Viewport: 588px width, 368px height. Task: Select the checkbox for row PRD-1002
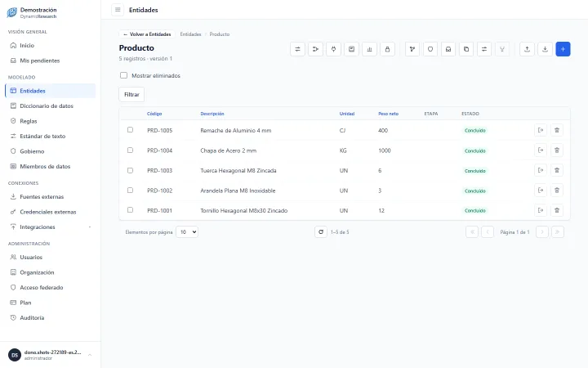click(130, 190)
